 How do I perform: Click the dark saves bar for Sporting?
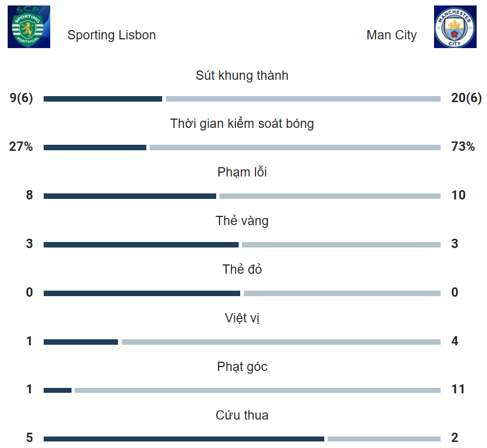(x=184, y=439)
